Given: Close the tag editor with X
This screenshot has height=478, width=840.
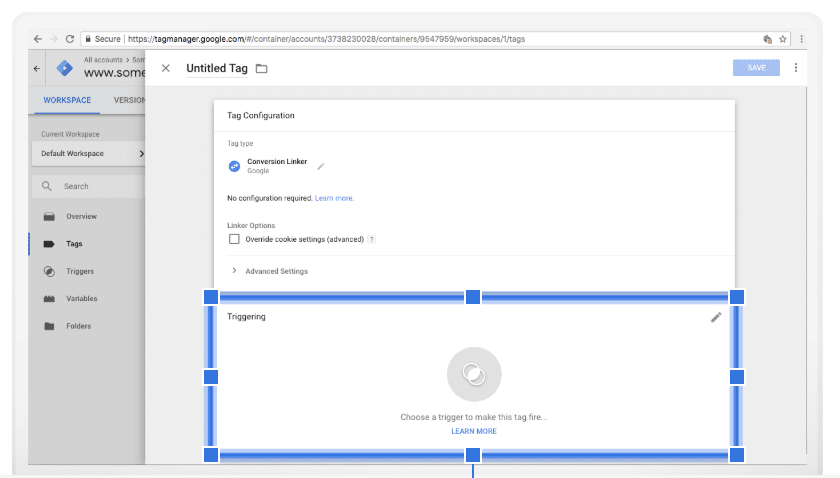Looking at the screenshot, I should pos(166,68).
